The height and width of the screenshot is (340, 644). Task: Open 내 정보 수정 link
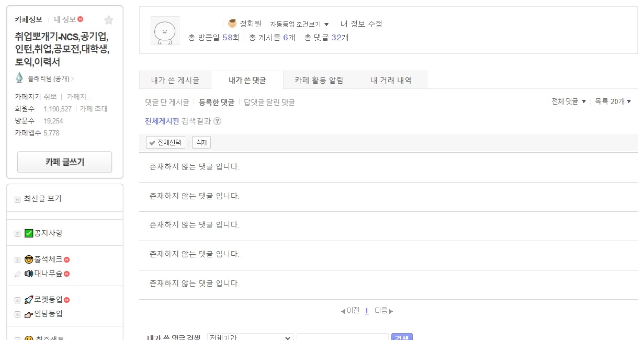coord(363,24)
